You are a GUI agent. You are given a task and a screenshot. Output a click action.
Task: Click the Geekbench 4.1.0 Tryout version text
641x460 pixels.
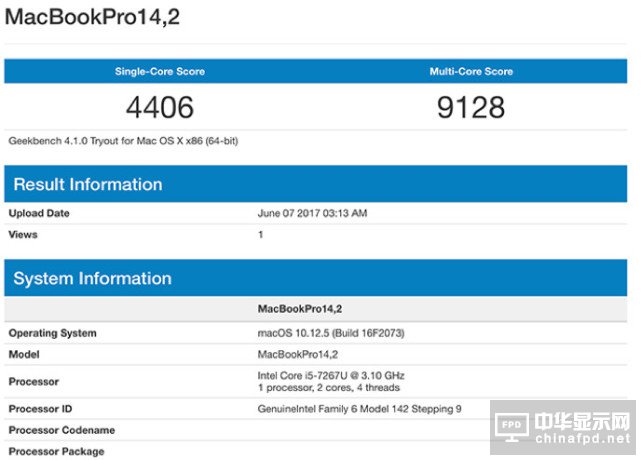[123, 141]
